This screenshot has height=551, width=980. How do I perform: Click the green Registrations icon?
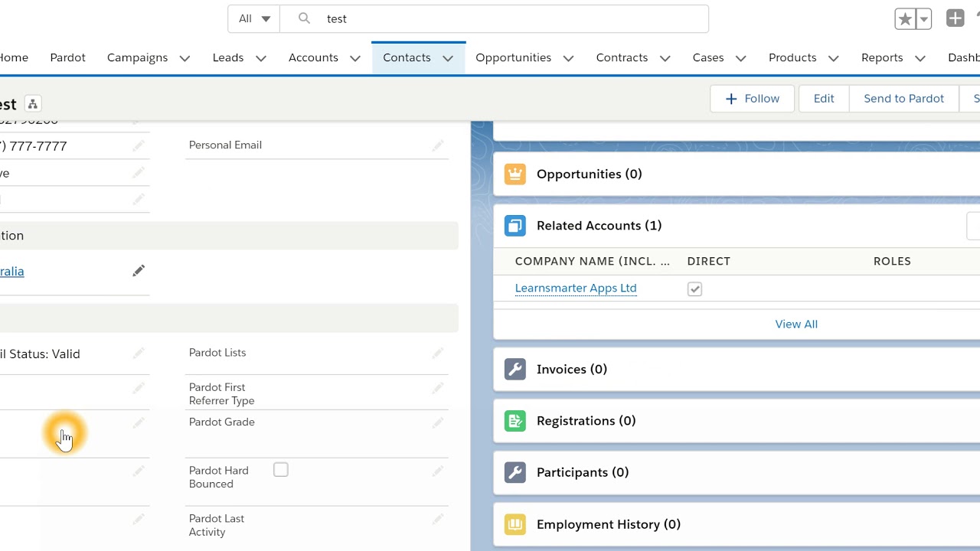[x=514, y=420]
